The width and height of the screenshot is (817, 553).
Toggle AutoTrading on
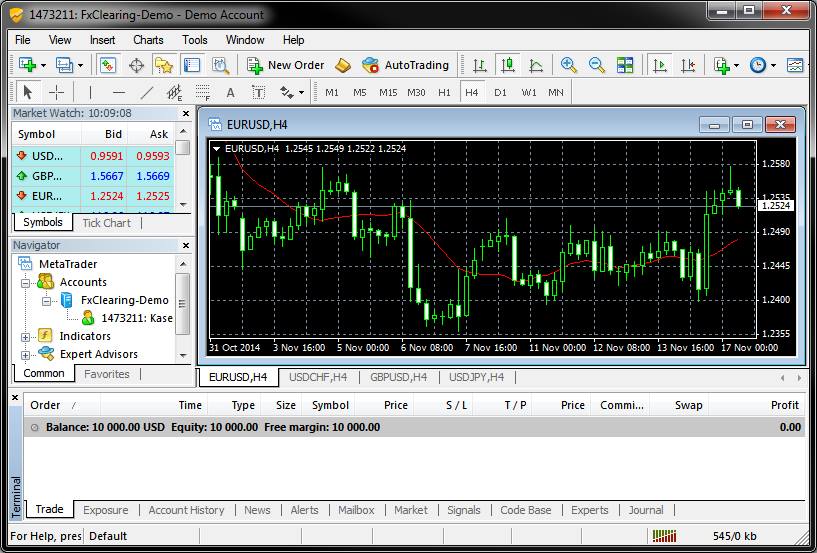pos(406,65)
